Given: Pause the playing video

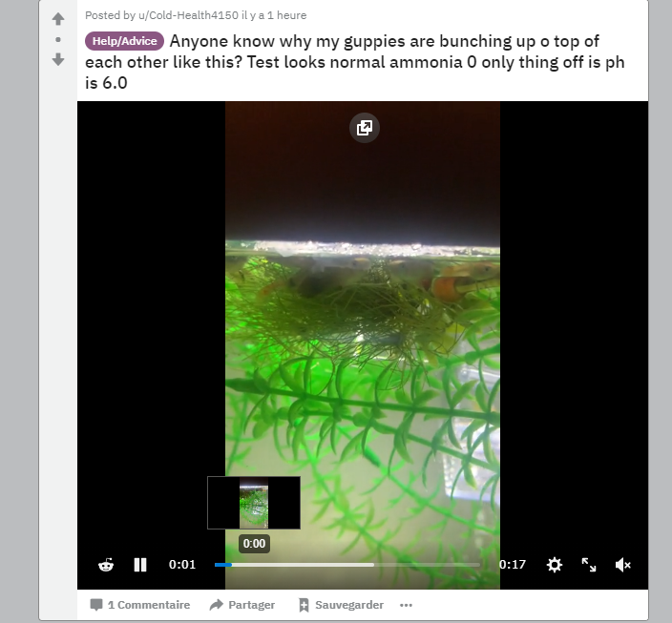Looking at the screenshot, I should (140, 565).
